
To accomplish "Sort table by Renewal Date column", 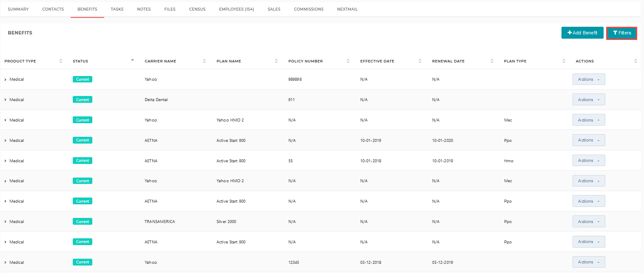I will (492, 61).
